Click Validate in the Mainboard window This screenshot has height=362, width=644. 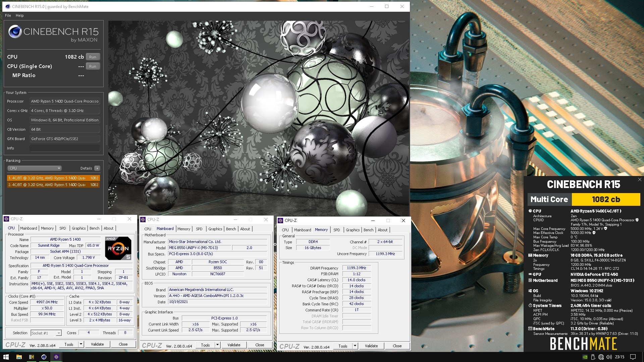[x=234, y=345]
